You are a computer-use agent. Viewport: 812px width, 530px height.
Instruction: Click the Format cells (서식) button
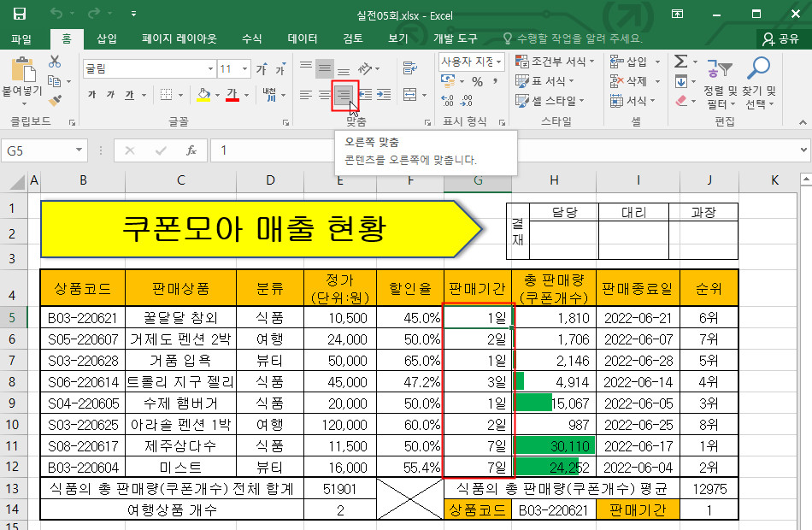633,101
